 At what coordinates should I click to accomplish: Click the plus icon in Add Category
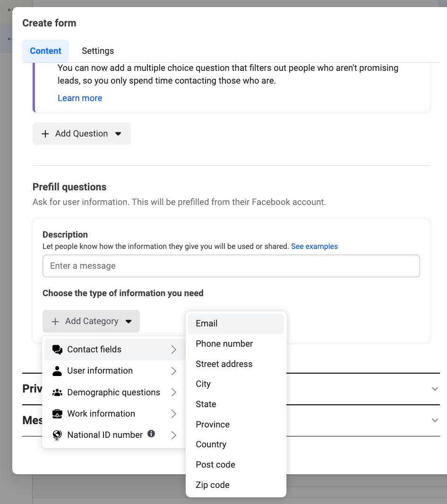[55, 321]
